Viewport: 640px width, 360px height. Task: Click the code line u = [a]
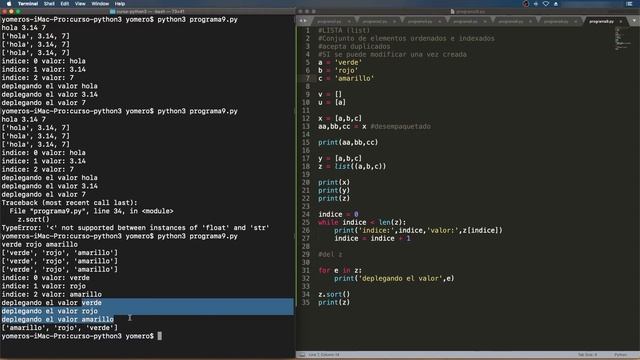click(x=332, y=102)
